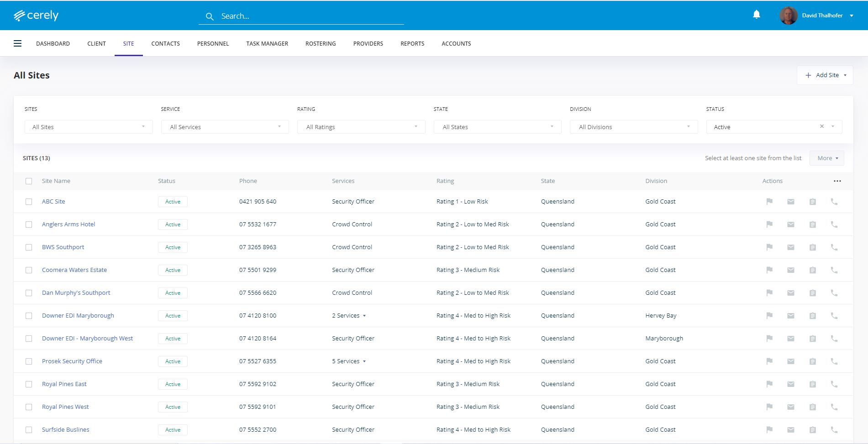The image size is (868, 444).
Task: Open the All Divisions dropdown
Action: [633, 127]
